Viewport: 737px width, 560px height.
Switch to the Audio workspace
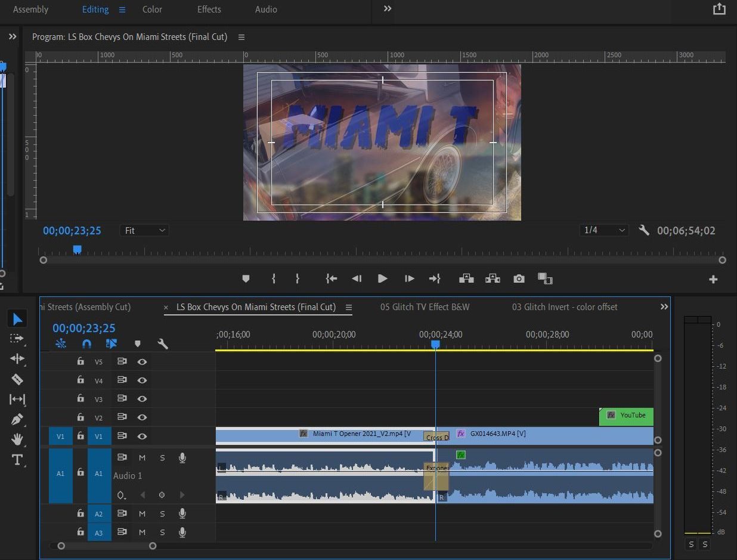tap(266, 10)
